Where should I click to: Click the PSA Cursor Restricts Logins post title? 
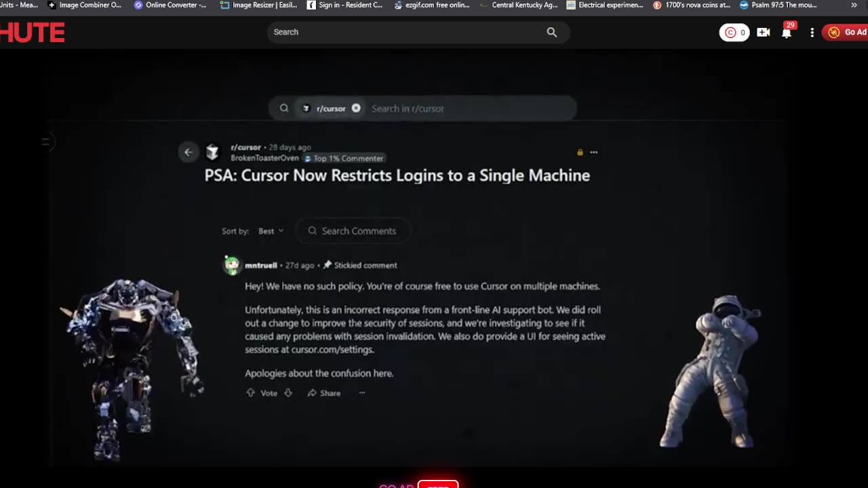point(397,176)
